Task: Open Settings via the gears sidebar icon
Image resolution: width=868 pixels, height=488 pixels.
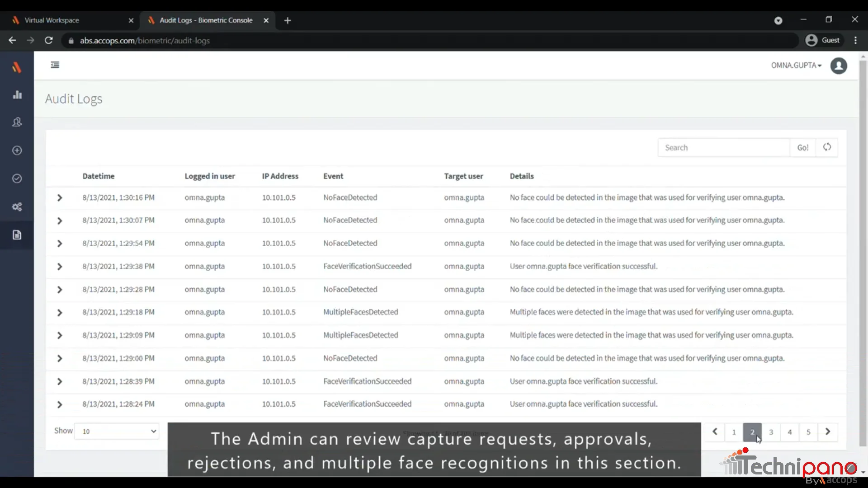Action: coord(17,206)
